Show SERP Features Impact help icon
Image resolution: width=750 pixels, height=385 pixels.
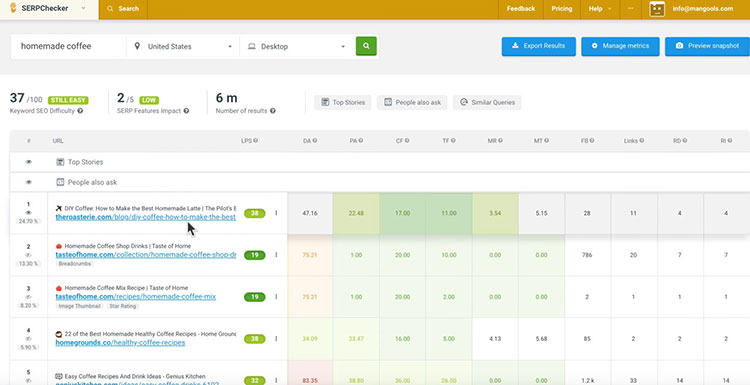[186, 111]
